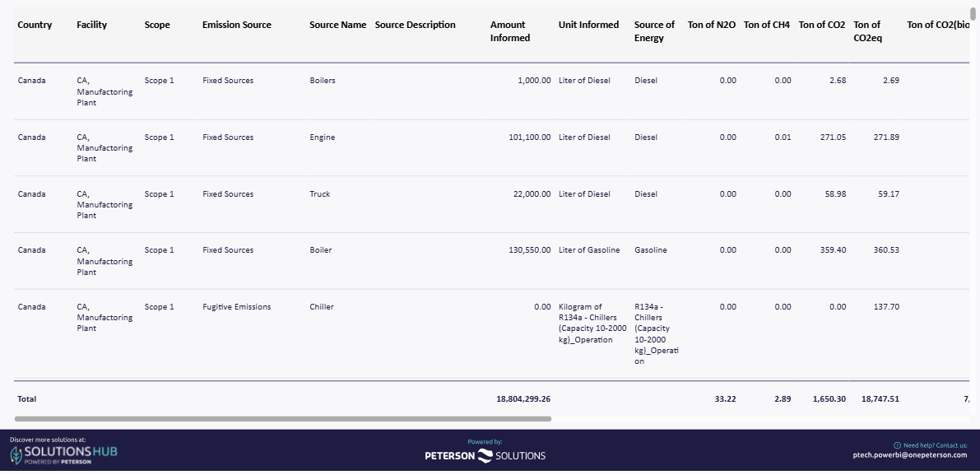Click the horizontal scrollbar thumb
Image resolution: width=980 pixels, height=475 pixels.
coord(282,419)
